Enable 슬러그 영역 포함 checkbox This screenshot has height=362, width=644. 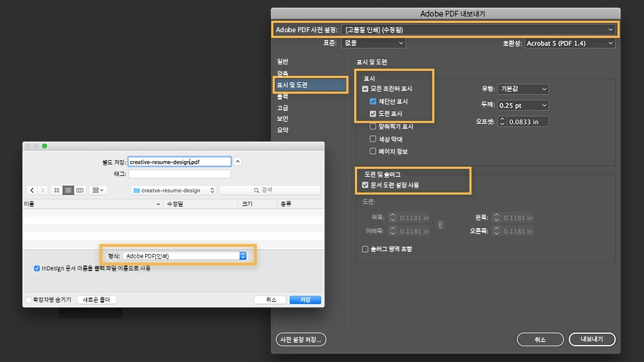click(365, 249)
